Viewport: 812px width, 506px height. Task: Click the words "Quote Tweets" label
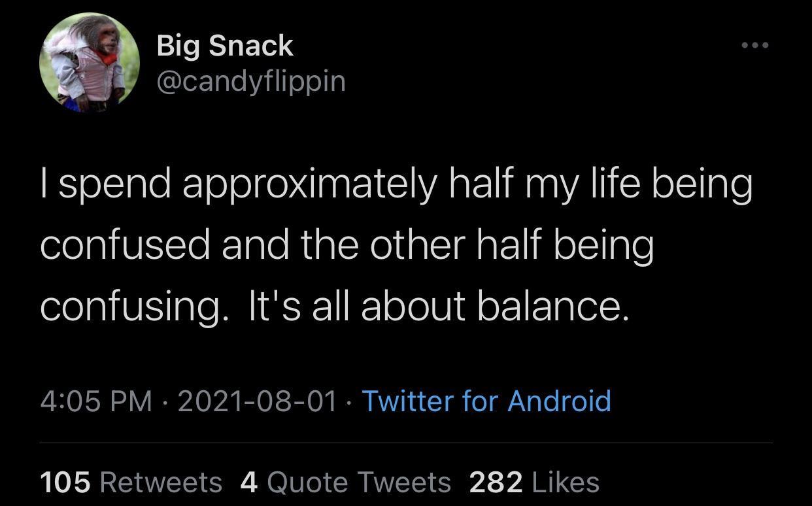359,482
